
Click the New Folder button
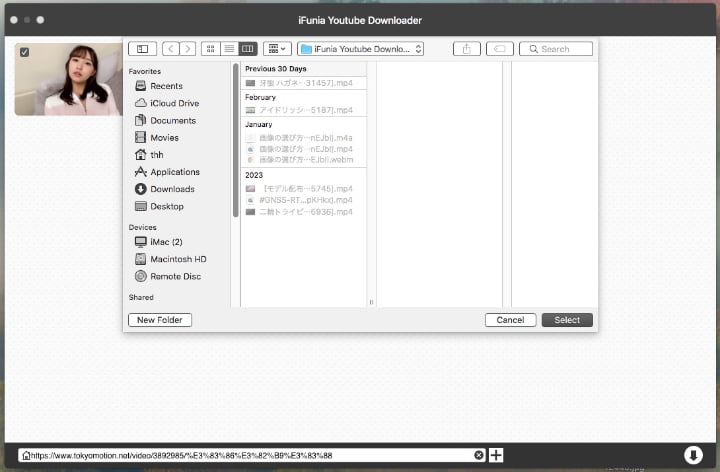pos(160,320)
